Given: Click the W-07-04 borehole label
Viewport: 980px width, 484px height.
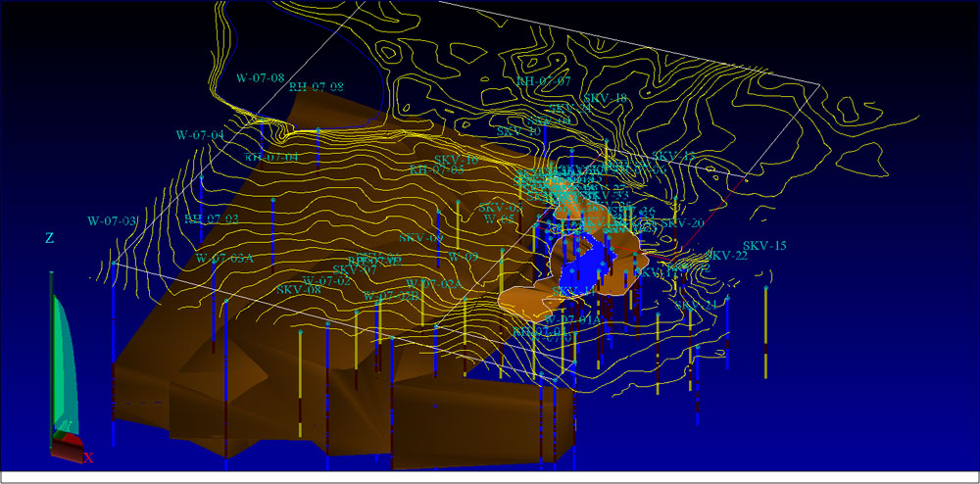Looking at the screenshot, I should point(200,135).
